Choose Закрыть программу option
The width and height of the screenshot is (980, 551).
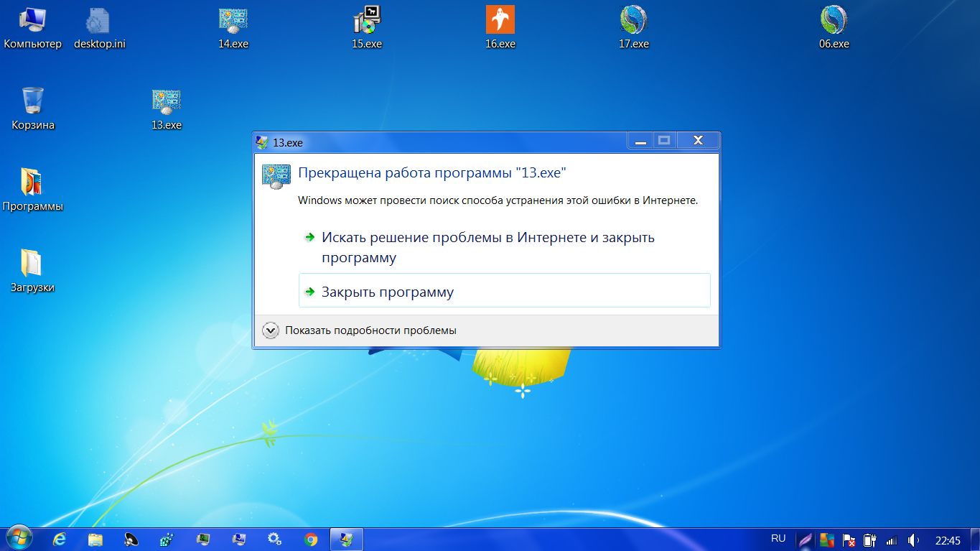504,290
